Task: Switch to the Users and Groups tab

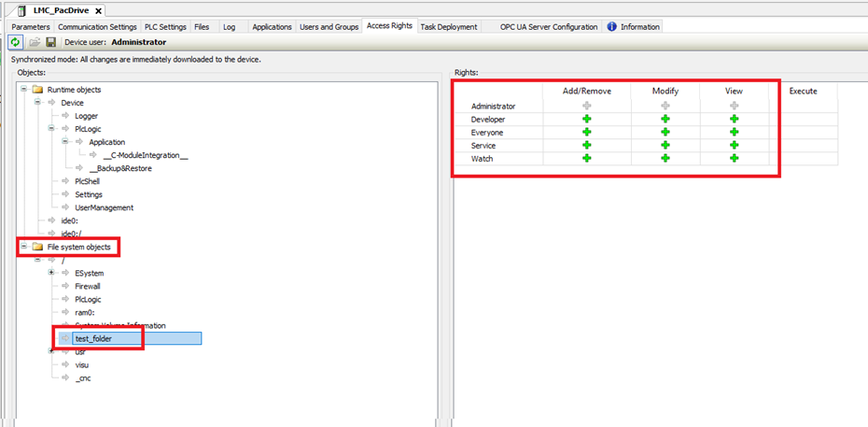Action: pos(329,27)
